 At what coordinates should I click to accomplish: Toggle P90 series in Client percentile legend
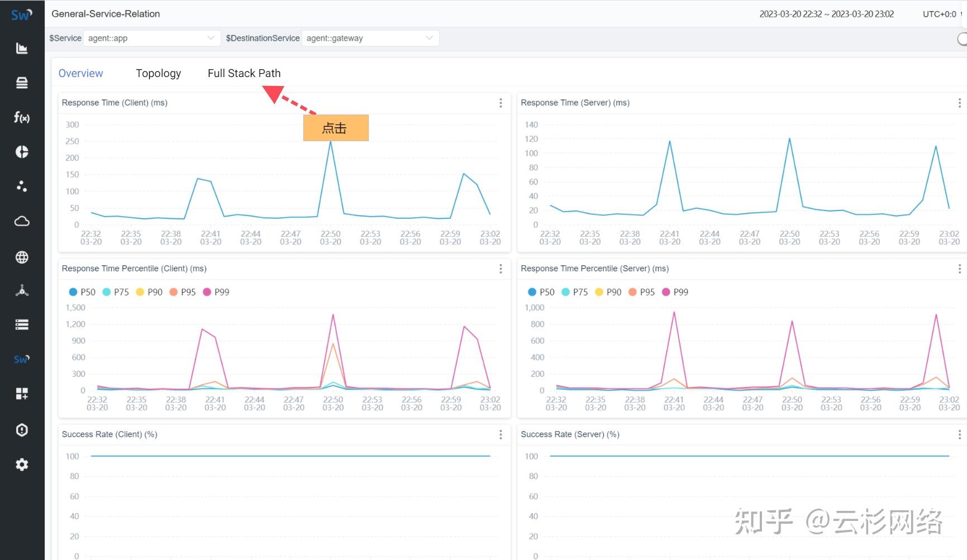[x=149, y=292]
